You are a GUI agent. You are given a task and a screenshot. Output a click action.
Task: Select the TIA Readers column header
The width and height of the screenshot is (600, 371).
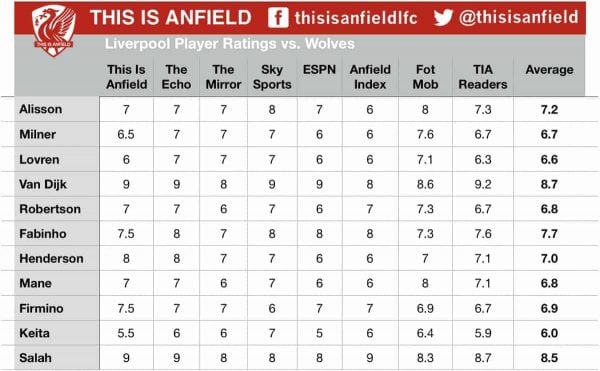(483, 77)
